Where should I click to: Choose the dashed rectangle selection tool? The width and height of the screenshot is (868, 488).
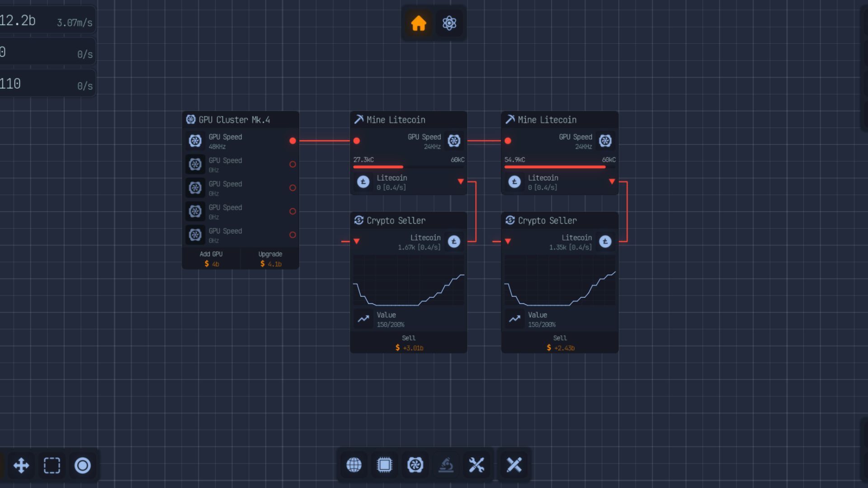pos(52,465)
